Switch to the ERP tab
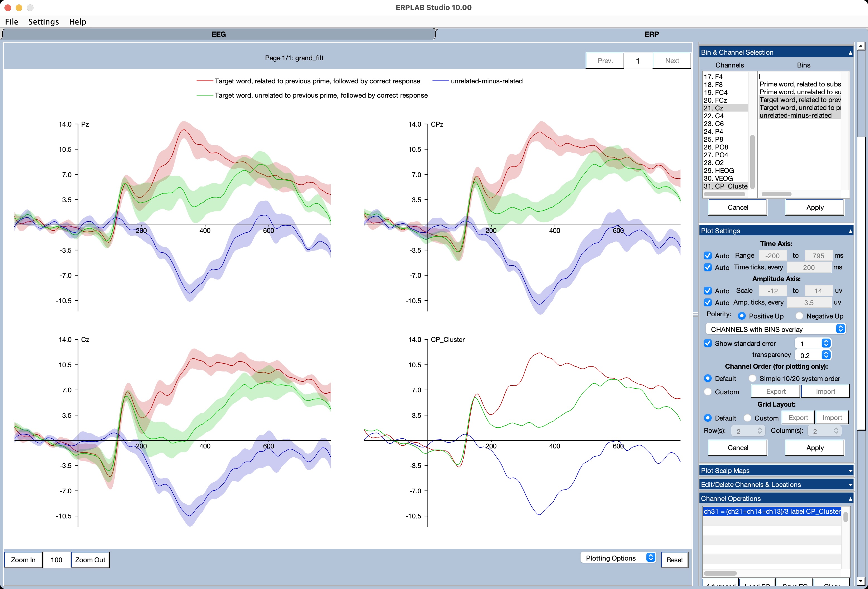 (x=651, y=34)
